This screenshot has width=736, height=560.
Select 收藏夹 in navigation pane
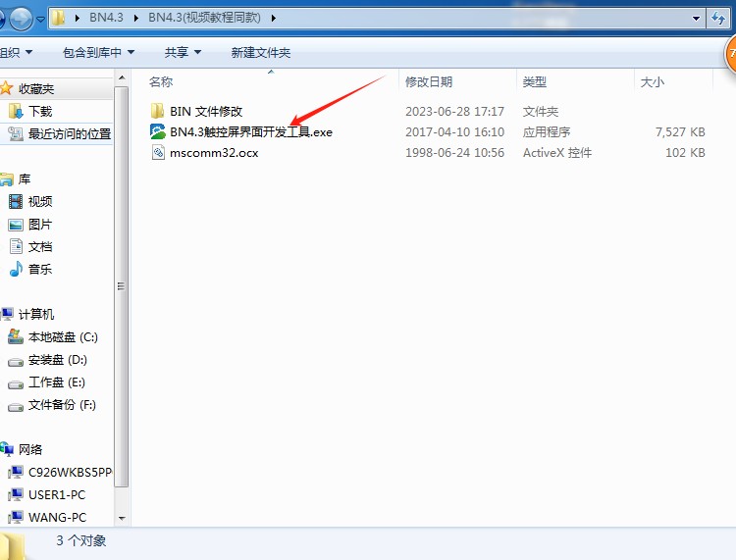point(36,88)
